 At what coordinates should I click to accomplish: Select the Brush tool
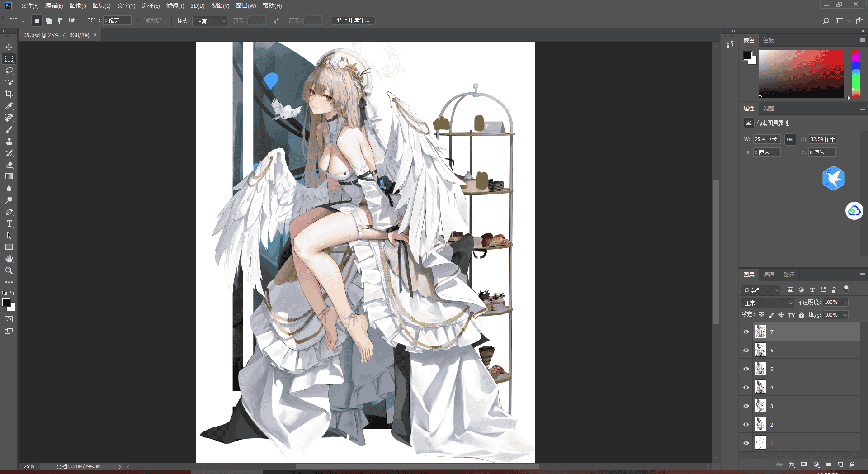pyautogui.click(x=9, y=129)
